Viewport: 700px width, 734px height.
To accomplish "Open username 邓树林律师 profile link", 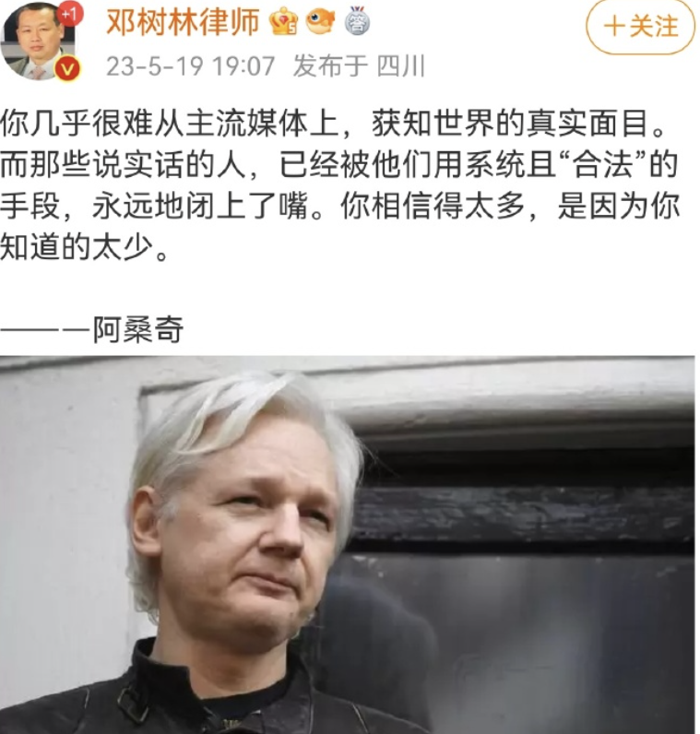I will click(x=183, y=22).
